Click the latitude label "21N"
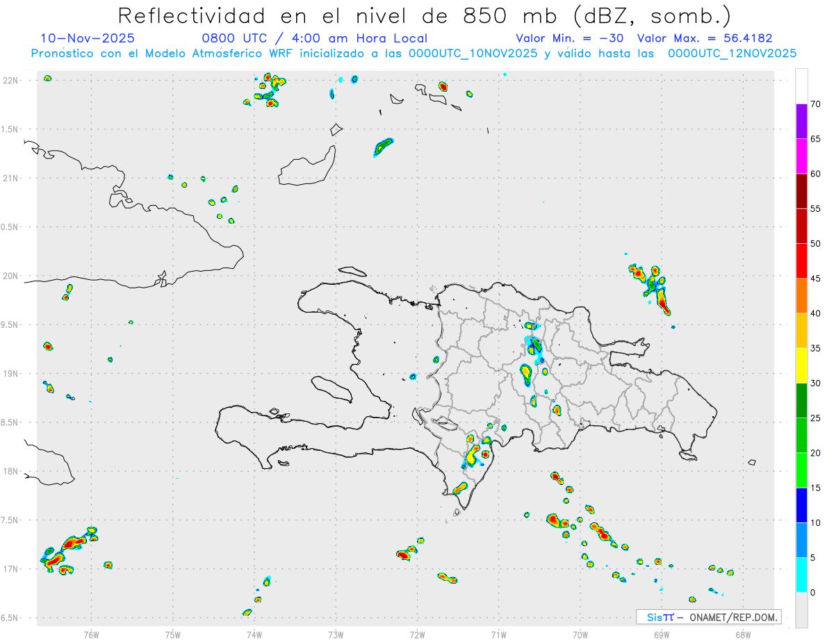 tap(12, 178)
